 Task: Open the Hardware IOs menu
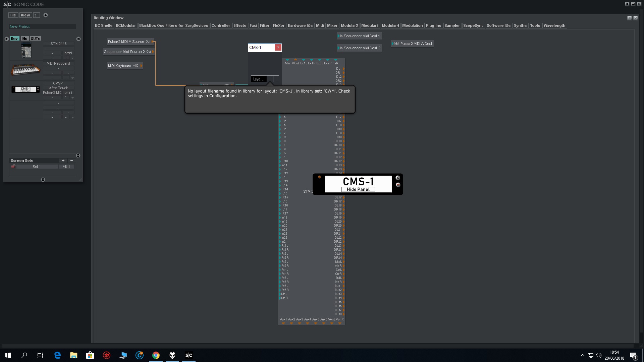(300, 25)
